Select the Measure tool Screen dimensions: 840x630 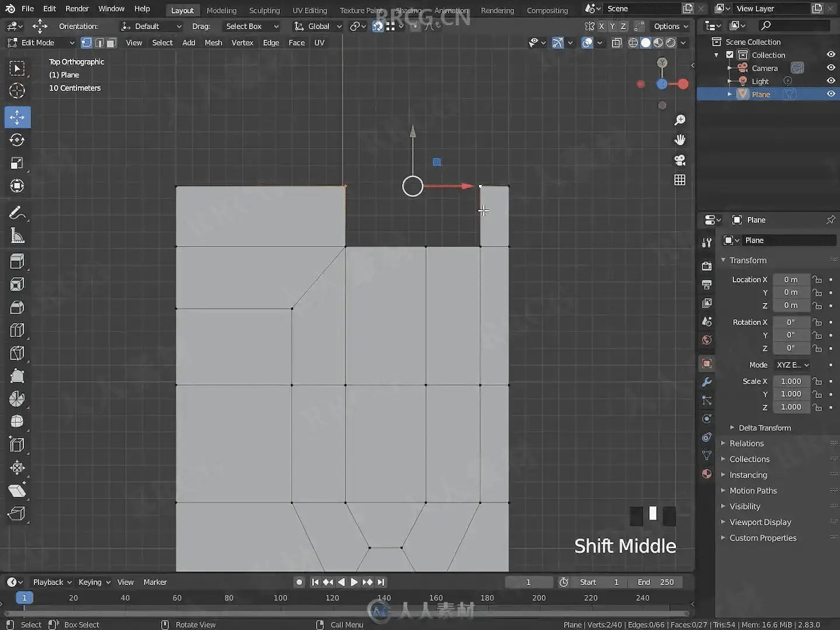point(17,236)
